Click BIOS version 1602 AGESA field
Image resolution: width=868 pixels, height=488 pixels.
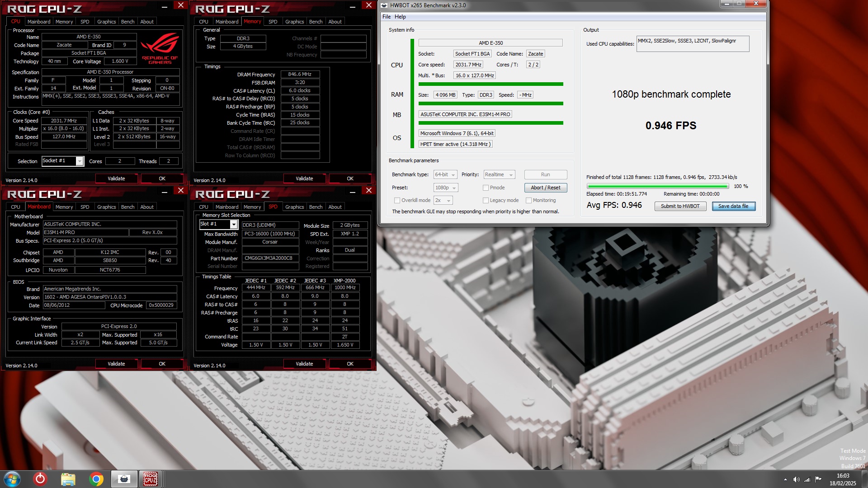pyautogui.click(x=110, y=297)
